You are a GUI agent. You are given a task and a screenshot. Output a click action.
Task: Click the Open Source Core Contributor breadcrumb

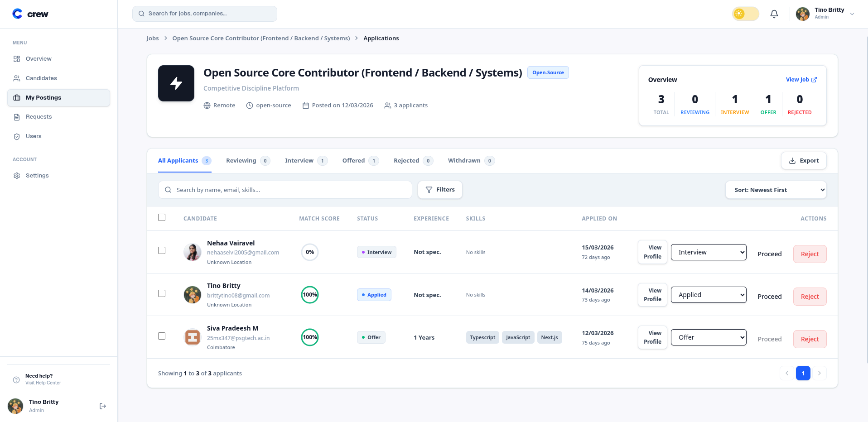[x=261, y=38]
